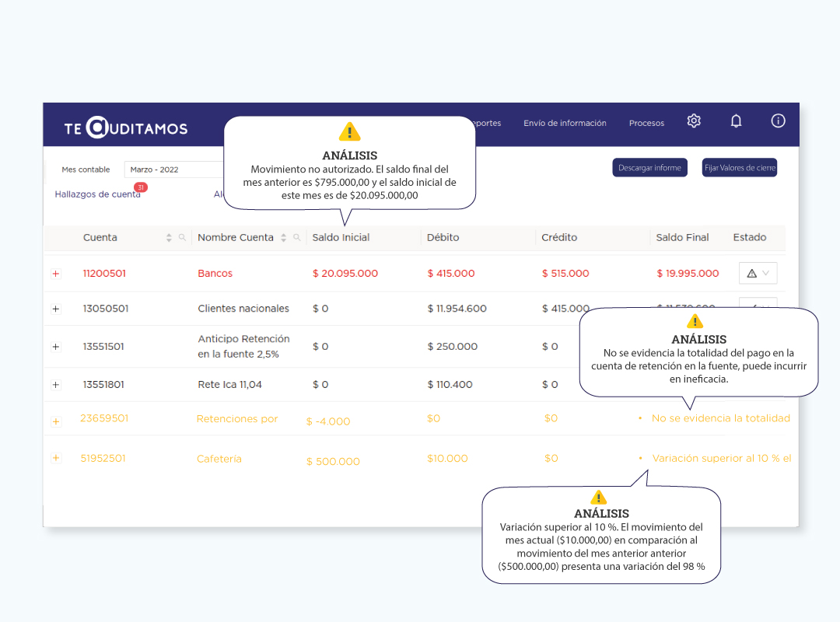Select Cafetería account name
Viewport: 840px width, 622px height.
click(219, 460)
